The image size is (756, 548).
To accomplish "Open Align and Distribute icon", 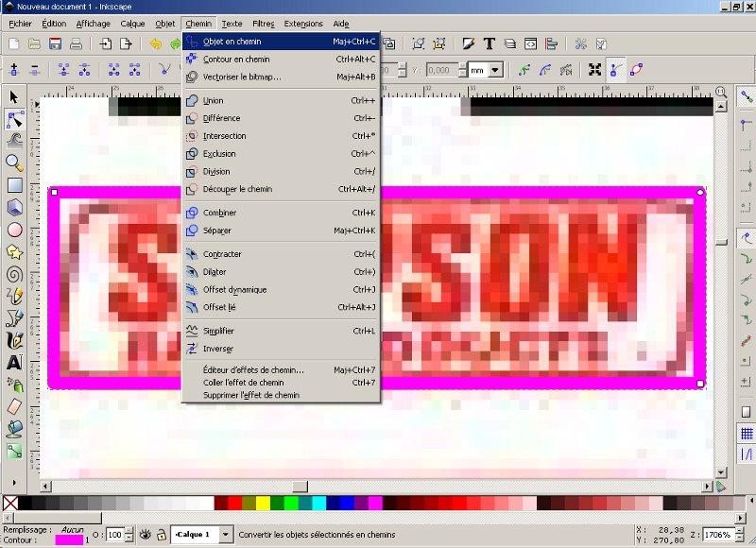I will click(551, 43).
